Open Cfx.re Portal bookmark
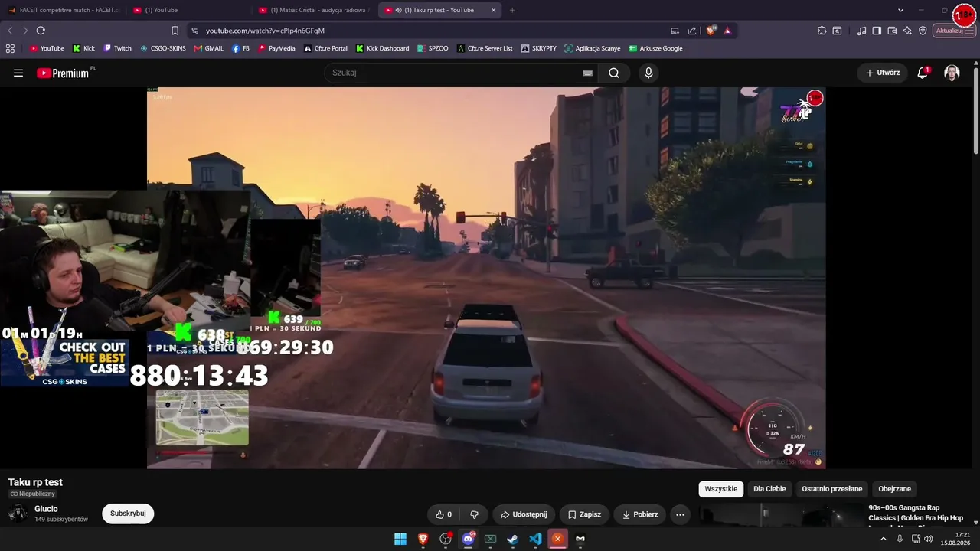Image resolution: width=980 pixels, height=551 pixels. 325,48
